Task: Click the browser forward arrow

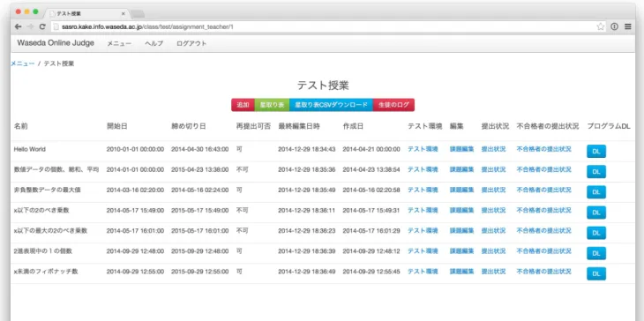Action: [30, 26]
